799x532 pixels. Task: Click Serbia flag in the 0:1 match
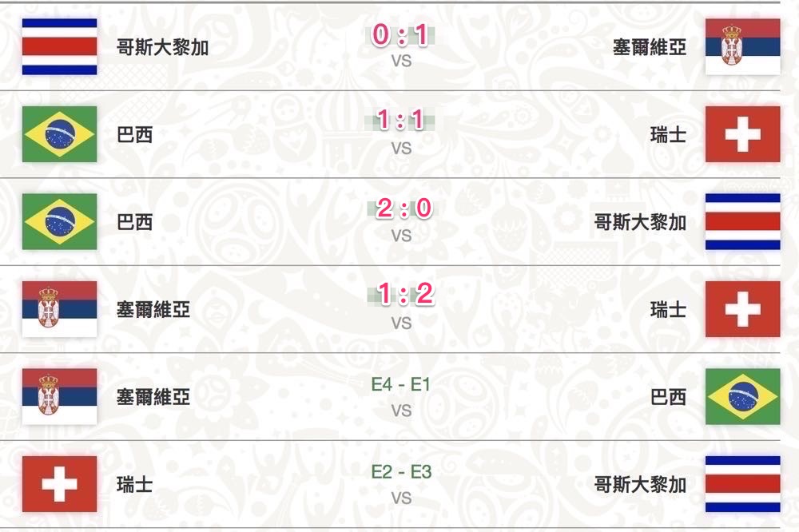(x=742, y=46)
